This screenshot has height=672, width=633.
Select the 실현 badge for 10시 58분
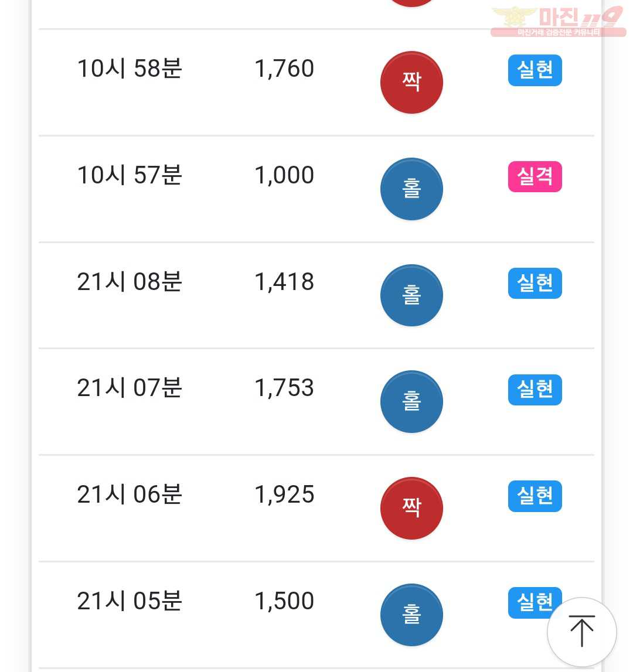535,70
